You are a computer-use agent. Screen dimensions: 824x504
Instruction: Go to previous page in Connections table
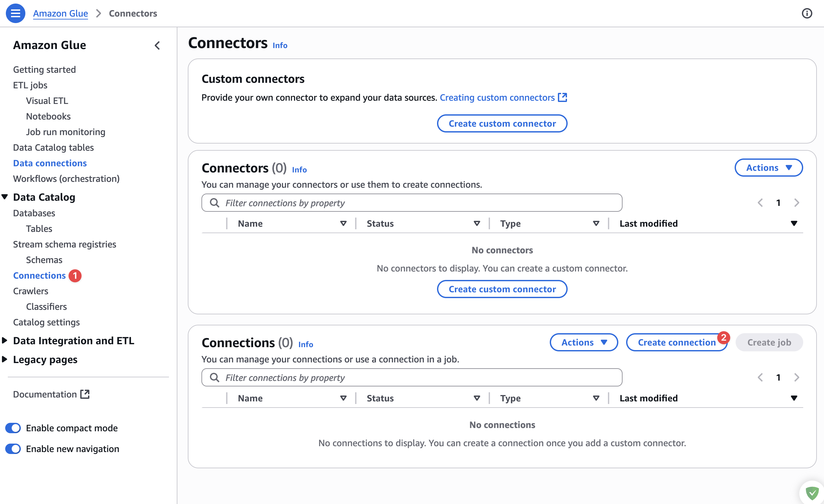(760, 378)
